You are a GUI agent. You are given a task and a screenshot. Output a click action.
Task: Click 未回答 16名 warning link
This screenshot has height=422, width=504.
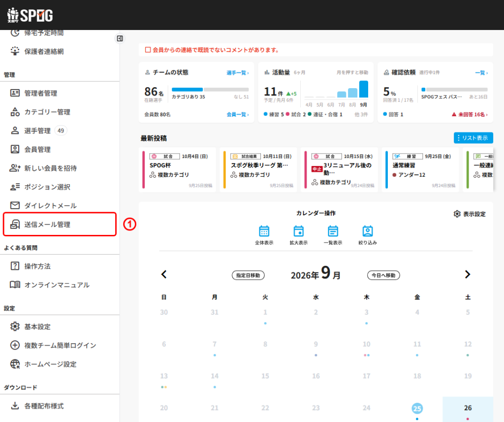470,115
